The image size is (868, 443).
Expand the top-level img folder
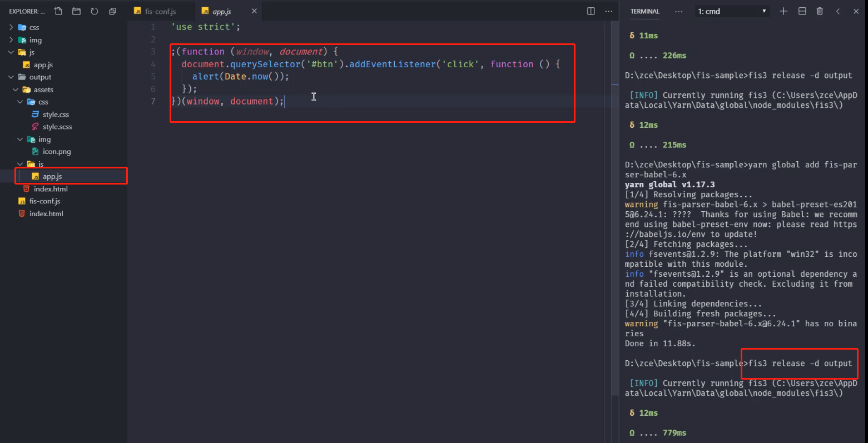point(11,40)
